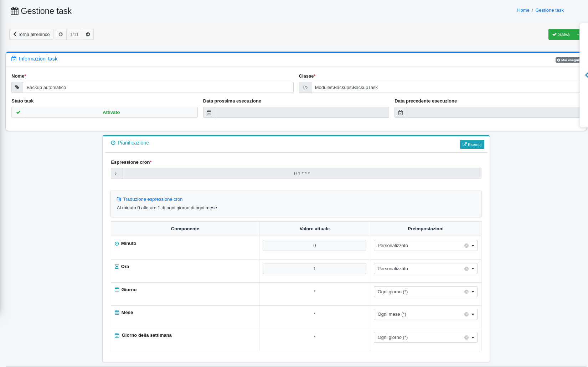Open the Minuto preset dropdown
Viewport: 588px width, 367px height.
pyautogui.click(x=473, y=246)
